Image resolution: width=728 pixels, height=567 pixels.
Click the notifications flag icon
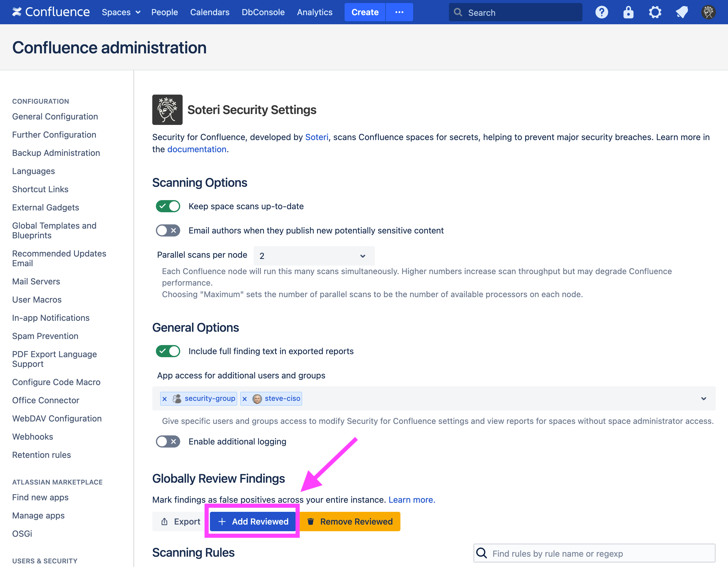coord(682,12)
